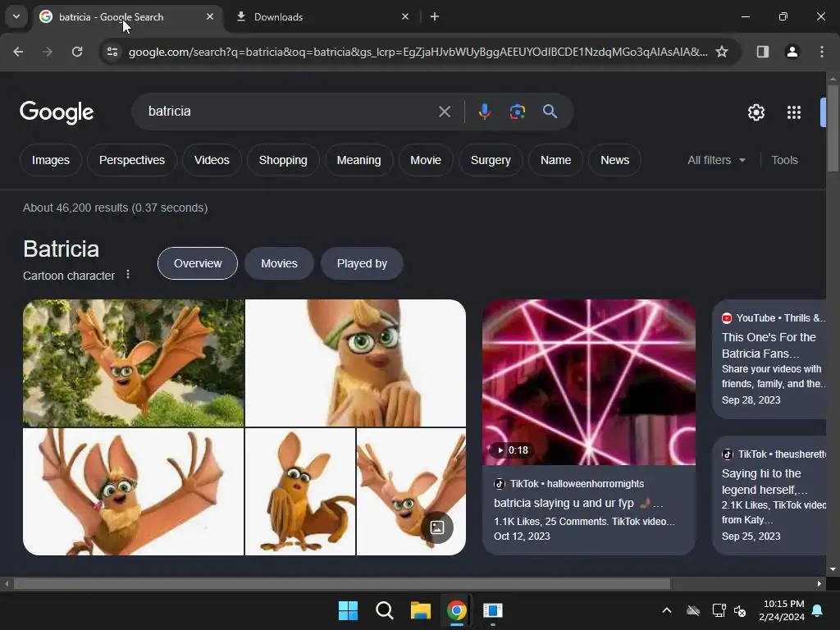This screenshot has height=630, width=840.
Task: Open the Tools option
Action: (x=784, y=160)
